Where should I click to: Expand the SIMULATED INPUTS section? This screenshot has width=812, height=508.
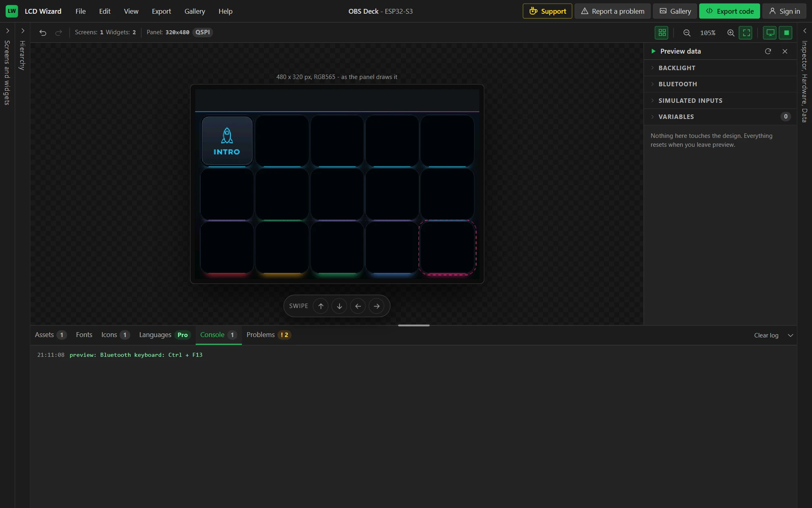point(720,100)
